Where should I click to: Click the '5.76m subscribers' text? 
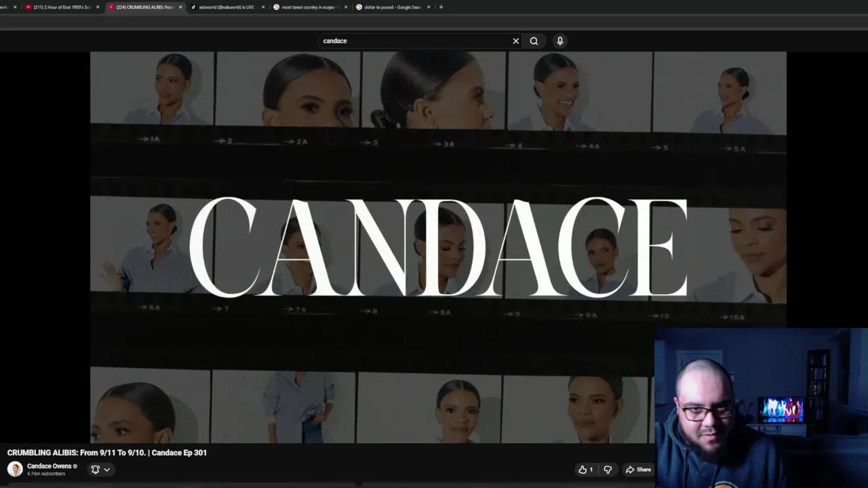(x=46, y=474)
